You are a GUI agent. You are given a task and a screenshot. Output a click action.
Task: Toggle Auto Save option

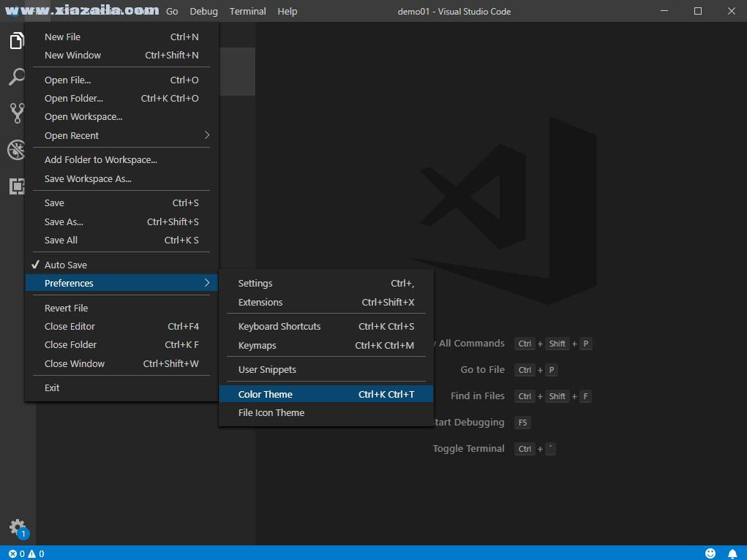coord(121,265)
